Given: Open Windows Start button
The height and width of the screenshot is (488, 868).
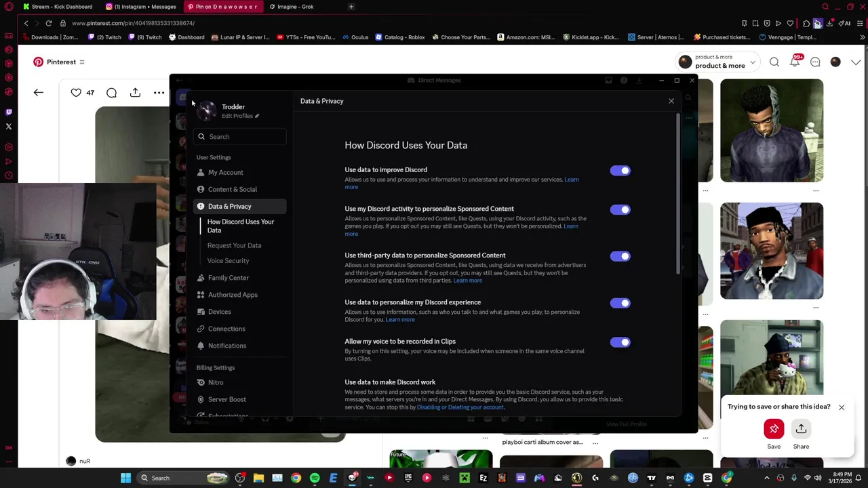Looking at the screenshot, I should [125, 478].
